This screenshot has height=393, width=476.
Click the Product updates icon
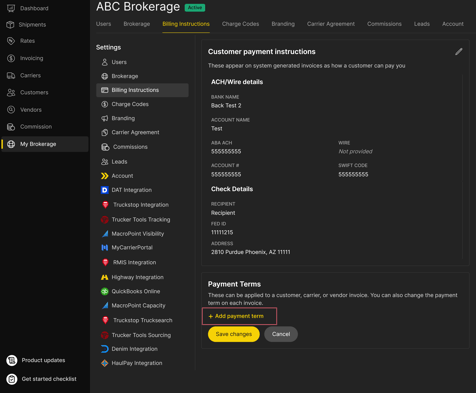(x=12, y=360)
